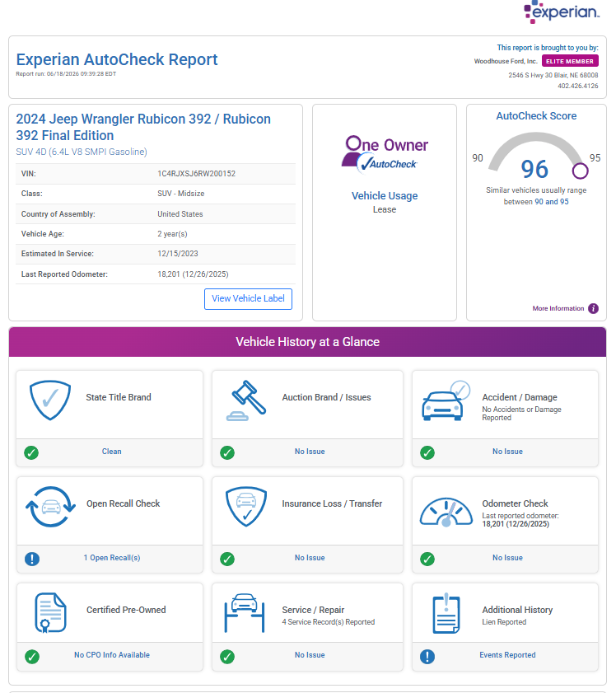This screenshot has height=693, width=616.
Task: Click the Certified Pre-Owned document icon
Action: [50, 612]
